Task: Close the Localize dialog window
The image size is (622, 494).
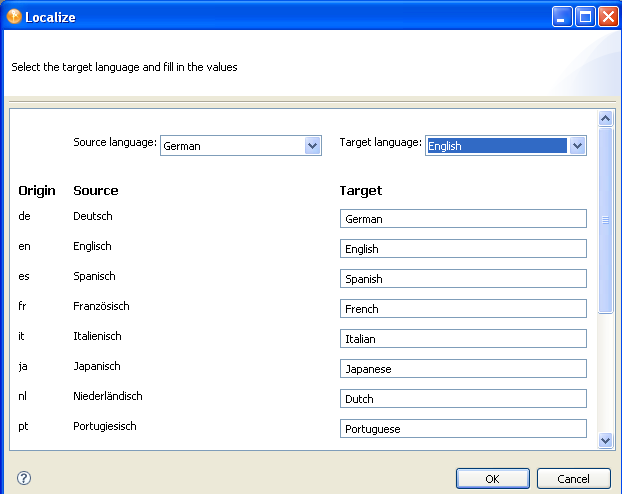Action: click(x=607, y=17)
